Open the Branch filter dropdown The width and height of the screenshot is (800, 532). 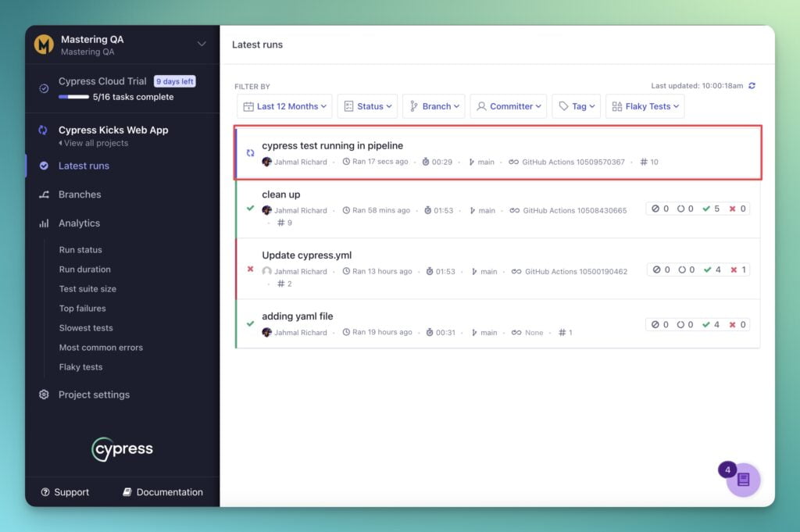(x=434, y=106)
